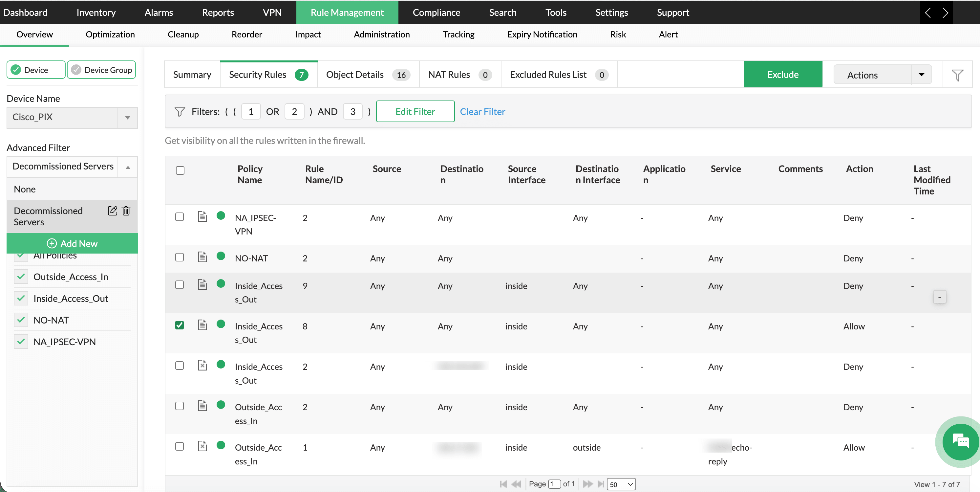
Task: Open the Actions dropdown menu
Action: pos(882,75)
